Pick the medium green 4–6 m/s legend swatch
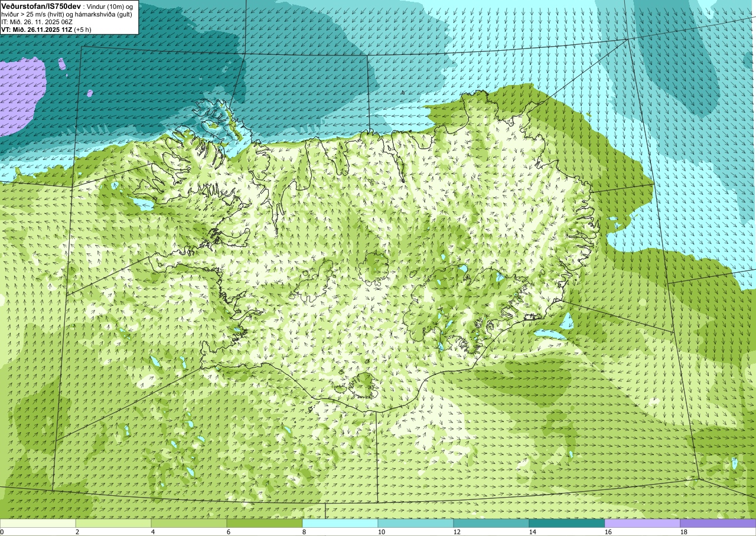This screenshot has height=536, width=756. (x=189, y=523)
